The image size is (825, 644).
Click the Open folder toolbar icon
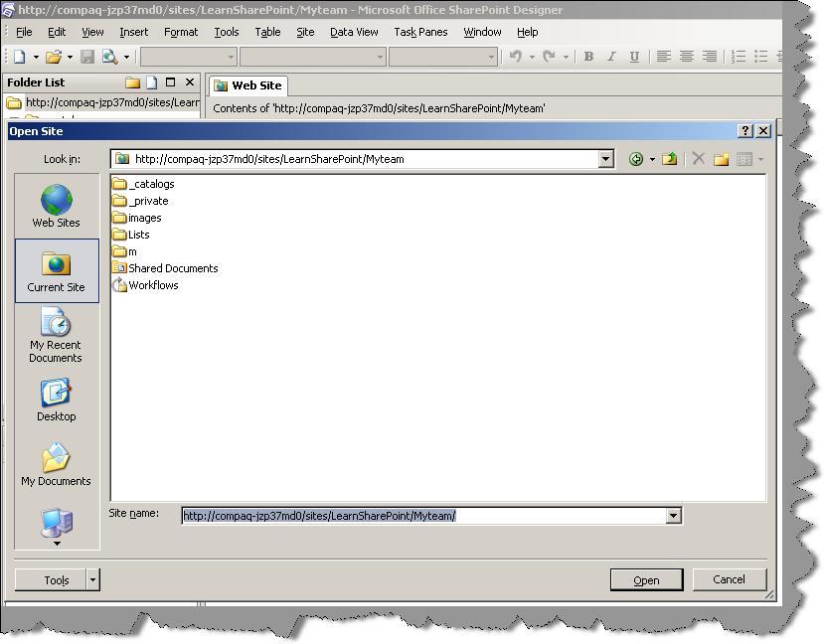(x=53, y=57)
